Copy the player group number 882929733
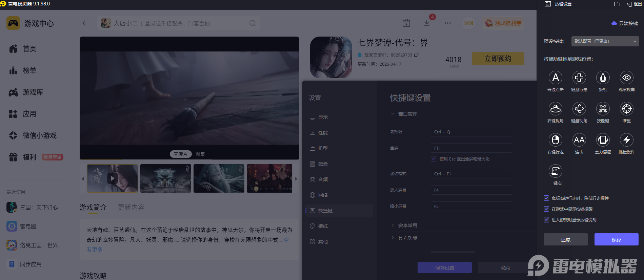Screen dimensions: 644x280 pyautogui.click(x=416, y=55)
